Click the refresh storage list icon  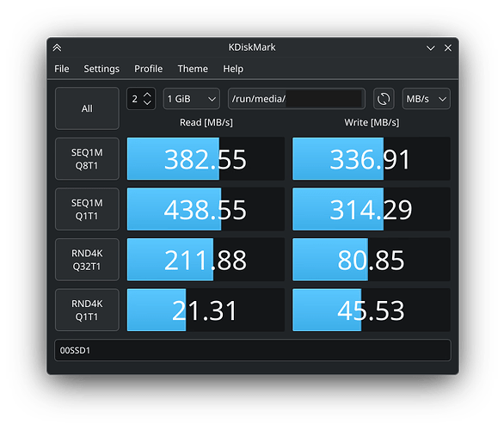point(384,99)
